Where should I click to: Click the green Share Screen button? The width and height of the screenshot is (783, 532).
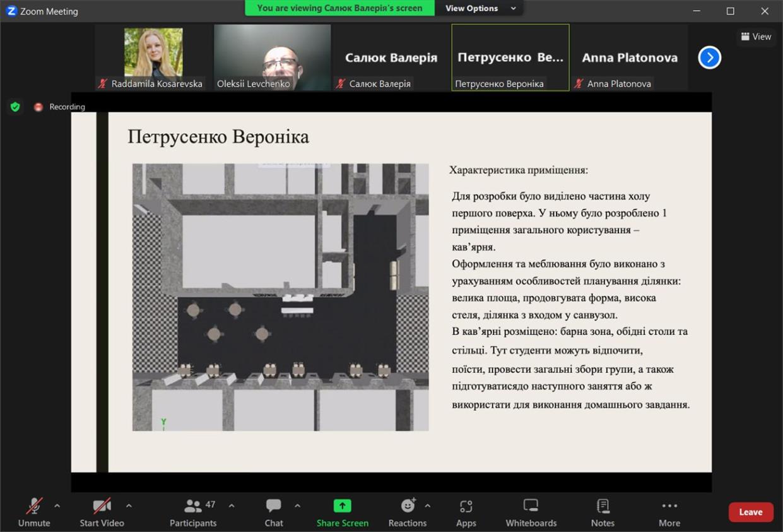(x=343, y=512)
